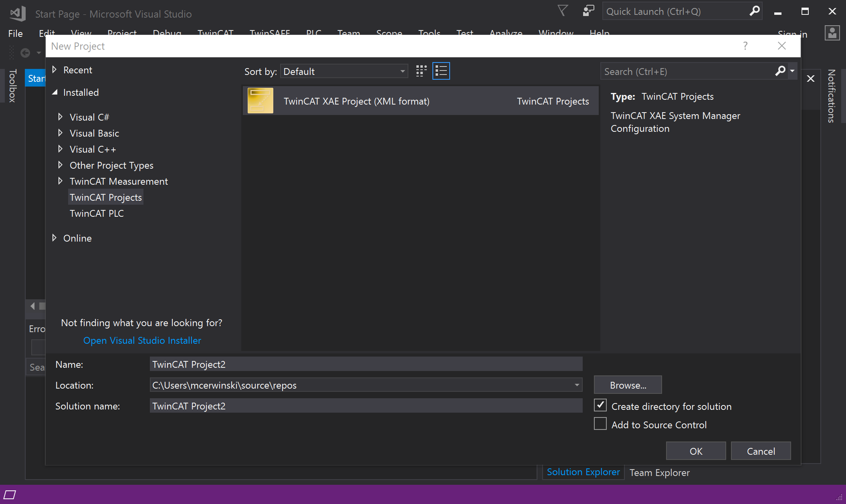This screenshot has height=504, width=846.
Task: Expand the Visual Basic node
Action: [x=60, y=133]
